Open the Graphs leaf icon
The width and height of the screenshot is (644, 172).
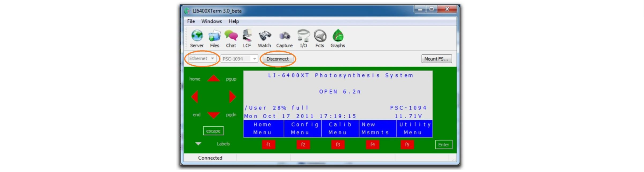337,38
